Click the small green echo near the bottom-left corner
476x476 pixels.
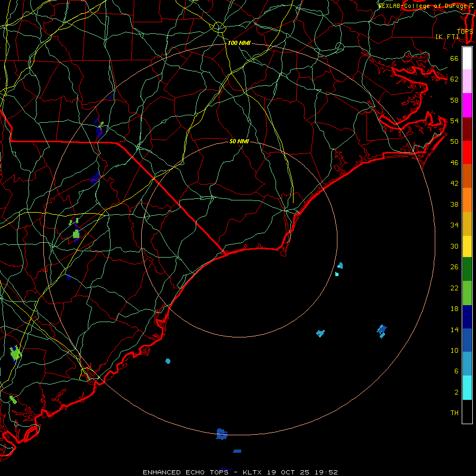coord(13,399)
